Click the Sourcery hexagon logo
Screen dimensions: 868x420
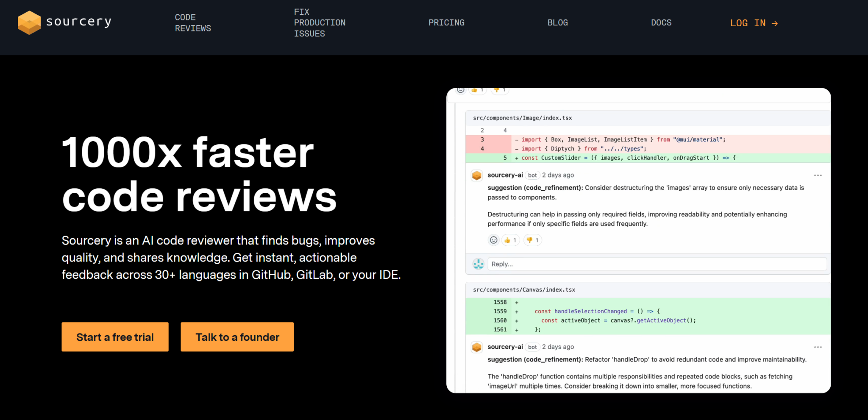(29, 22)
